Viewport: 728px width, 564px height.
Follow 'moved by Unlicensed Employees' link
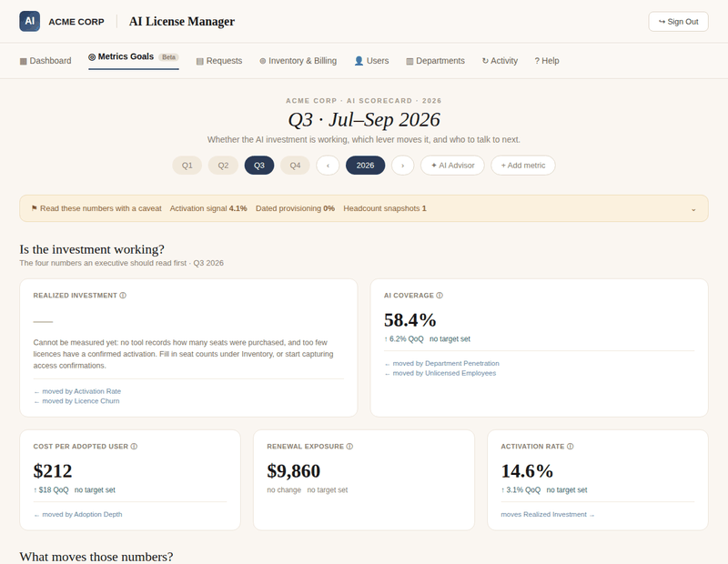(440, 373)
